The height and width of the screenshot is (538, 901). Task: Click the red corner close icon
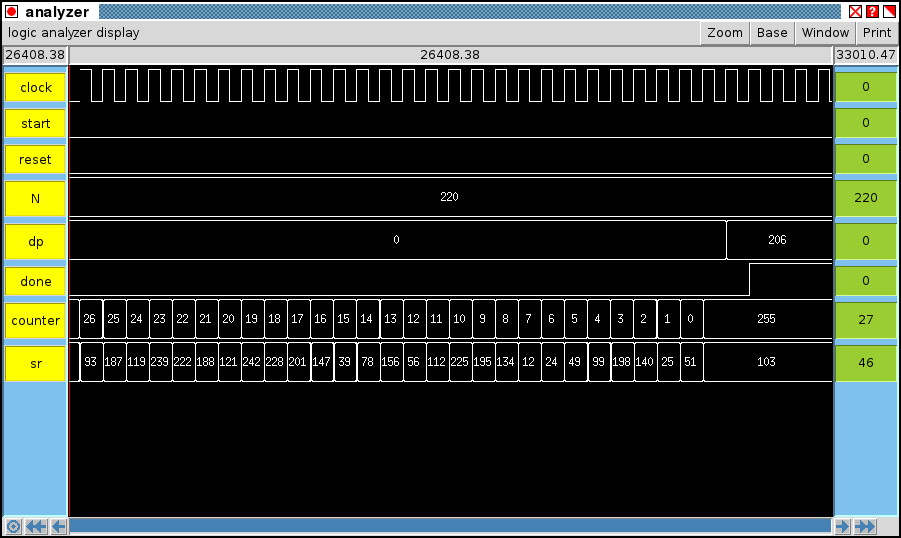(x=890, y=11)
